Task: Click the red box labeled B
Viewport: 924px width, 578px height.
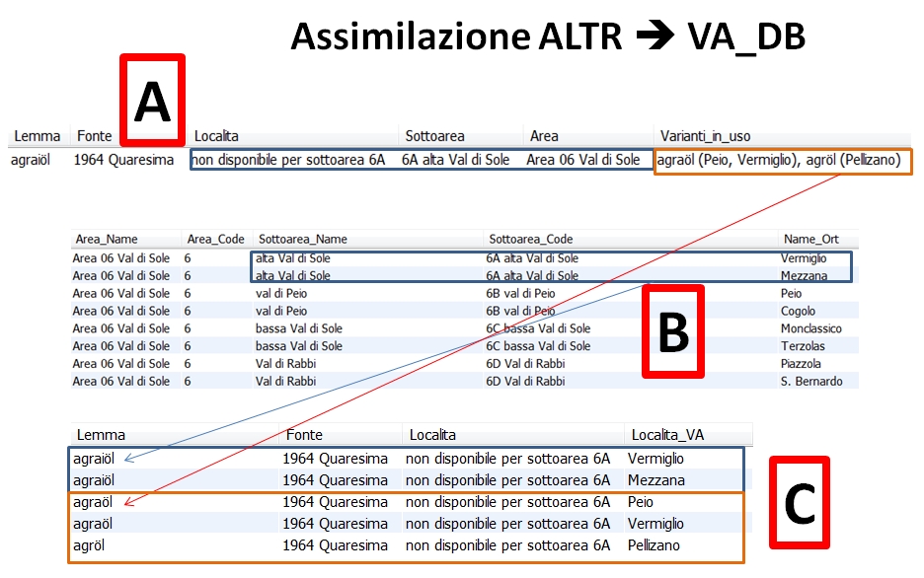Action: (673, 331)
